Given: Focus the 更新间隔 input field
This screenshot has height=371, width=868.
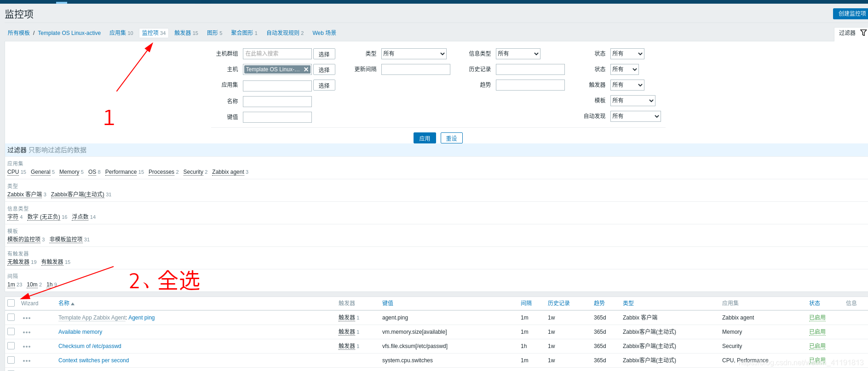Looking at the screenshot, I should [x=416, y=69].
